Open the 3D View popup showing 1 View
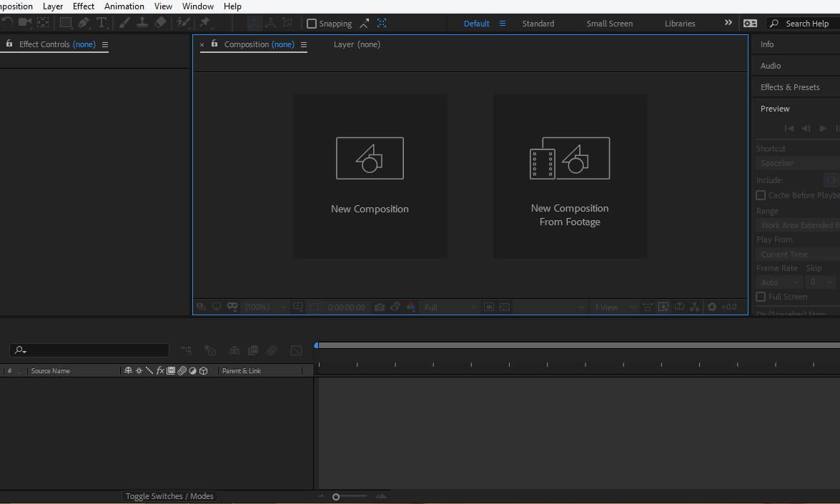 pyautogui.click(x=611, y=307)
